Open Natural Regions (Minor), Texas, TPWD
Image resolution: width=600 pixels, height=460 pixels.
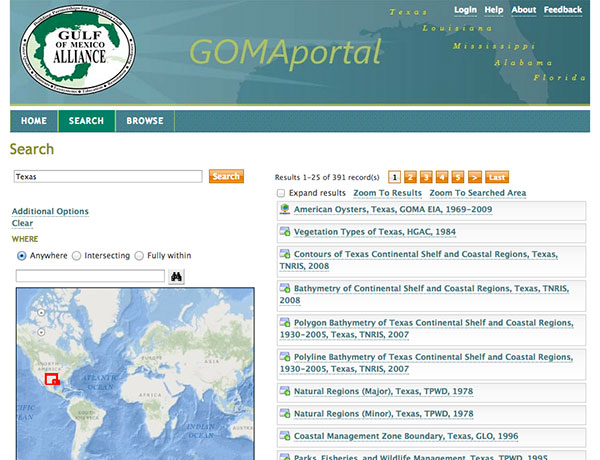(x=383, y=414)
